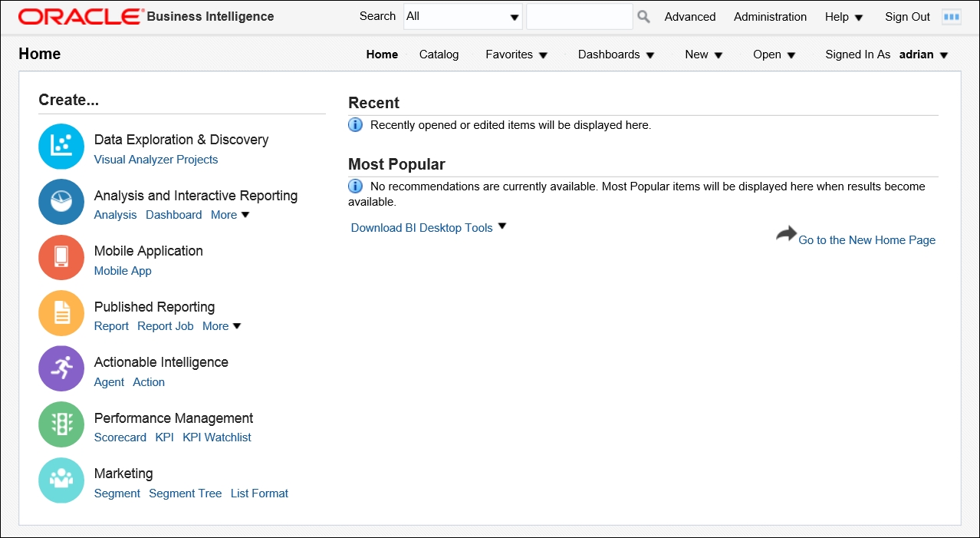Image resolution: width=980 pixels, height=538 pixels.
Task: Go to the Home menu item
Action: [382, 54]
